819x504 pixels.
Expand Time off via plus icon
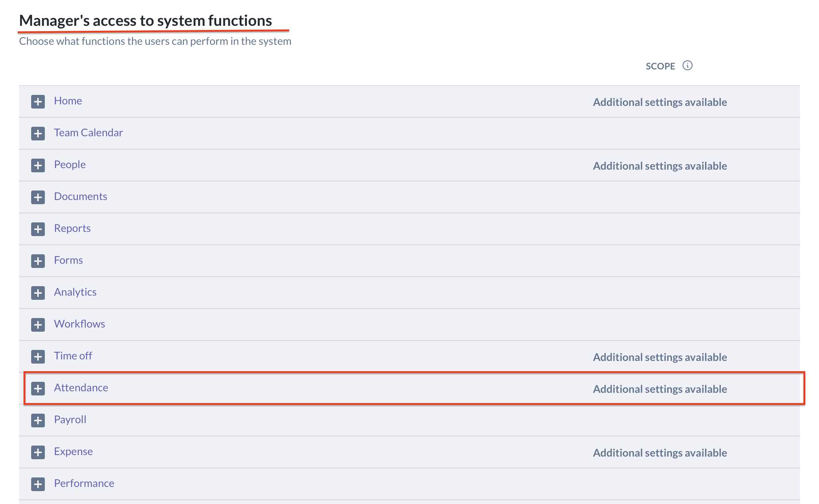click(38, 357)
